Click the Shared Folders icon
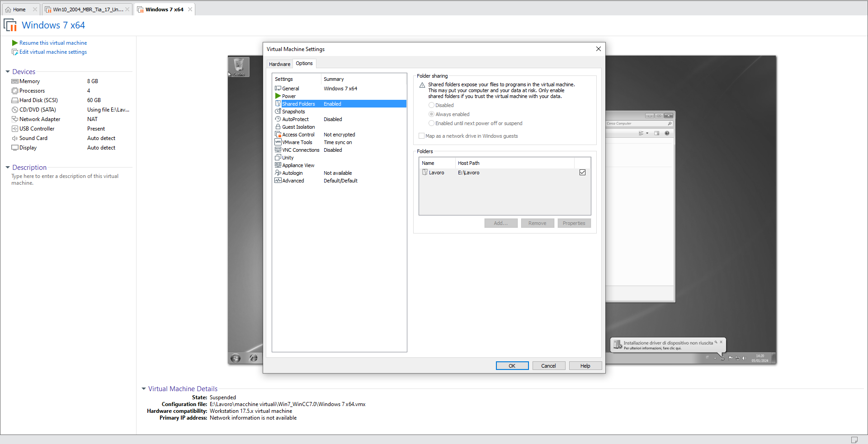The image size is (868, 444). click(278, 103)
